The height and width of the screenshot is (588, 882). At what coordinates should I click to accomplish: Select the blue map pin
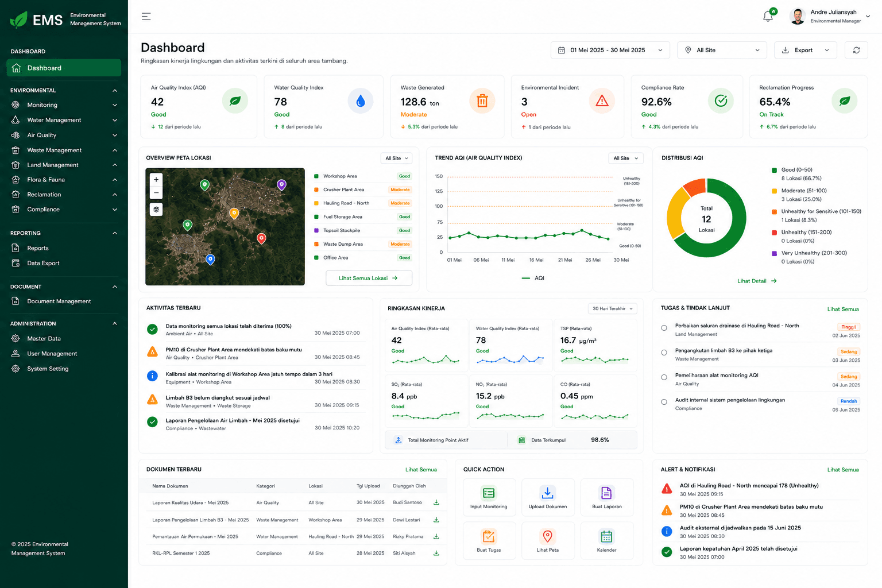(x=210, y=260)
